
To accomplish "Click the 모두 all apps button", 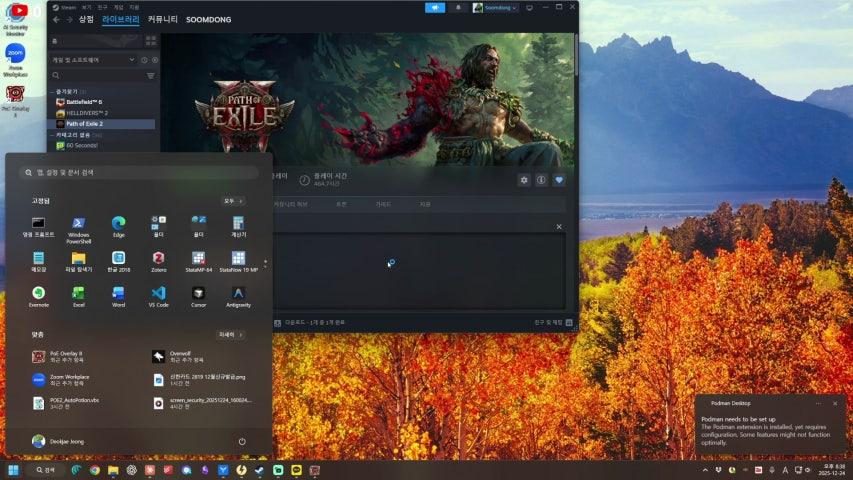I will click(232, 201).
